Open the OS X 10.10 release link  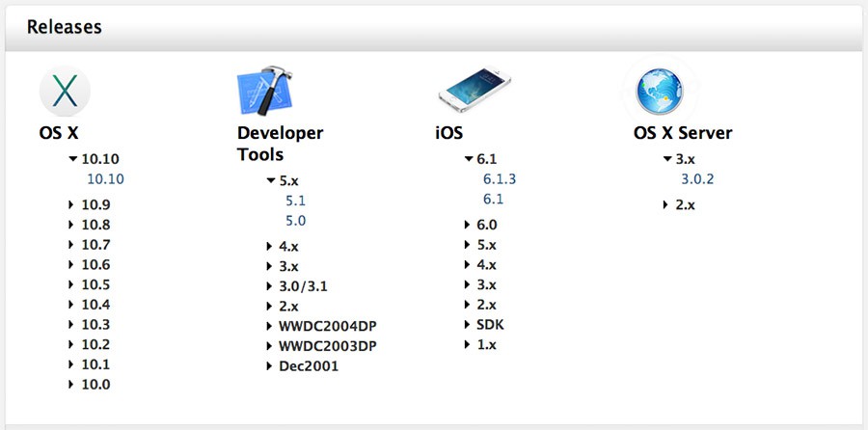(x=106, y=179)
